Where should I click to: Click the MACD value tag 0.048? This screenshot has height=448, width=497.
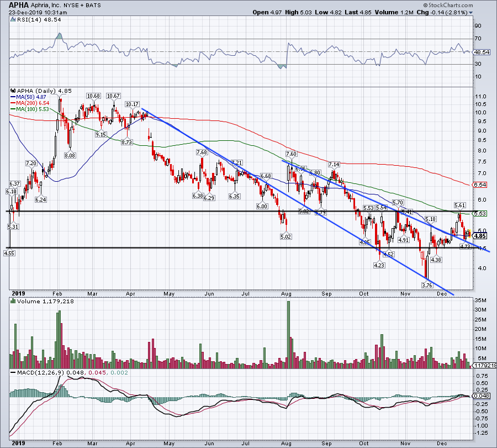[x=481, y=396]
